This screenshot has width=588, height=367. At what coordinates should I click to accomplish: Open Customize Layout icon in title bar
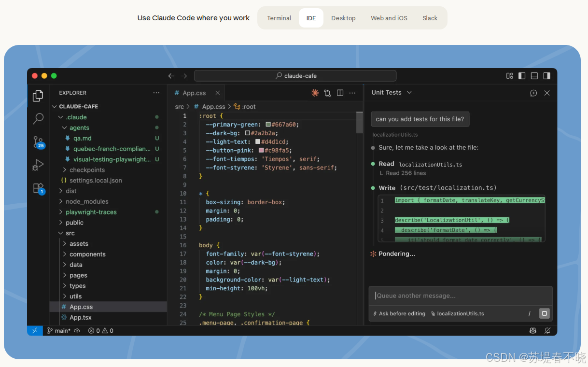tap(509, 76)
